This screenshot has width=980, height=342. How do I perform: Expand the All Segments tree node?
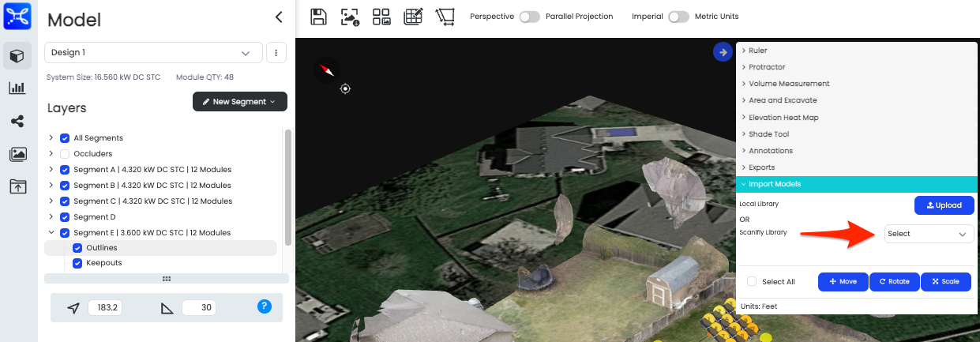point(51,138)
